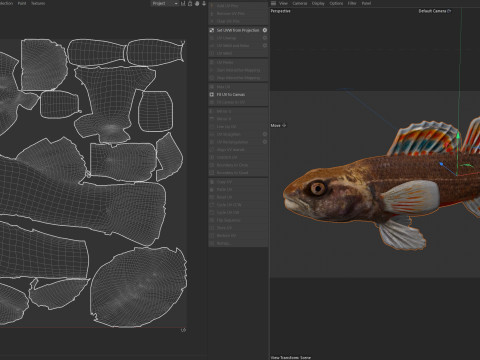Image resolution: width=480 pixels, height=360 pixels.
Task: Select the blue Z-axis move handle
Action: coord(441,164)
